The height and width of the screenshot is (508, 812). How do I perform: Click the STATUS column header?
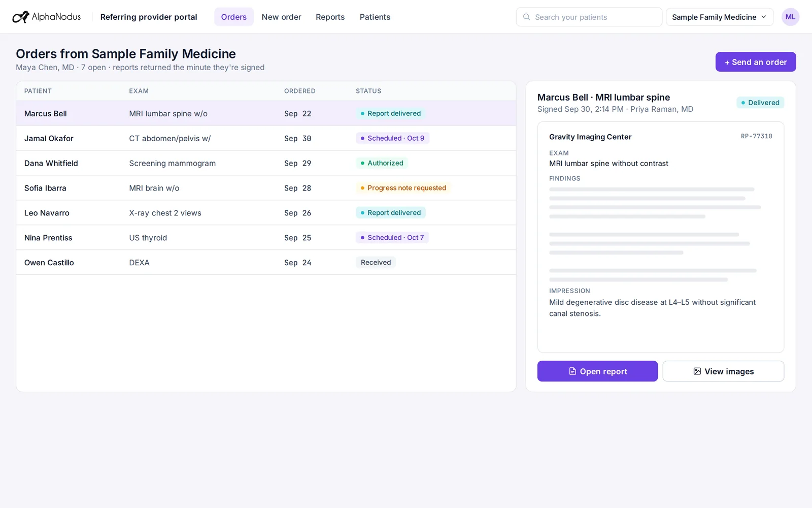click(368, 91)
